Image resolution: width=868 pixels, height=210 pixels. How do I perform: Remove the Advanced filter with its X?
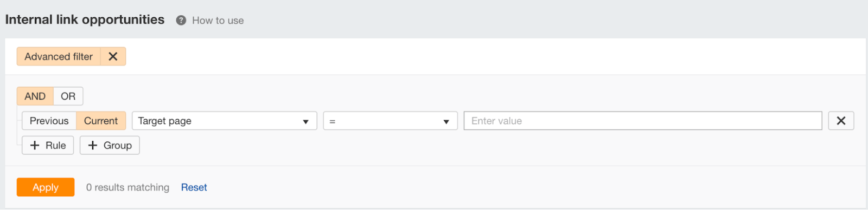[x=113, y=56]
